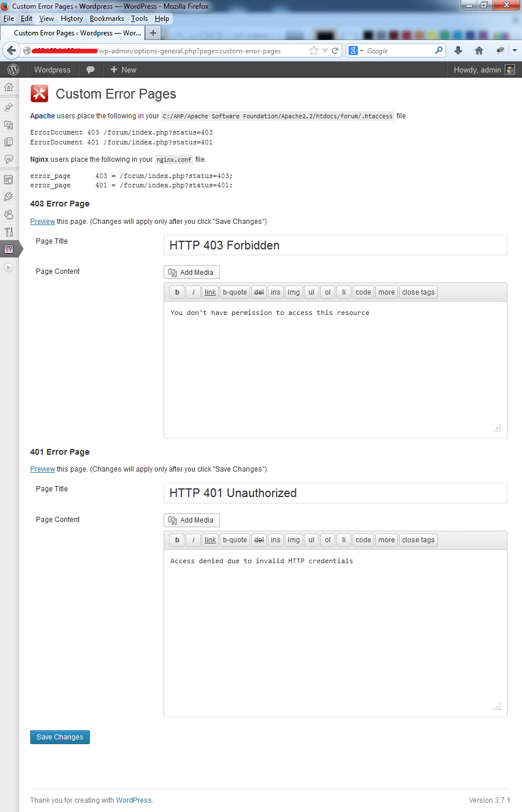Open the Edit menu
Viewport: 522px width, 812px height.
point(27,19)
